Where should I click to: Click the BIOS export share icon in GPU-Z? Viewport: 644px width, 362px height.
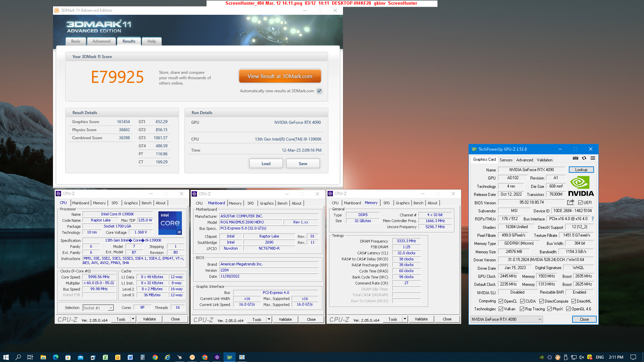(x=571, y=202)
